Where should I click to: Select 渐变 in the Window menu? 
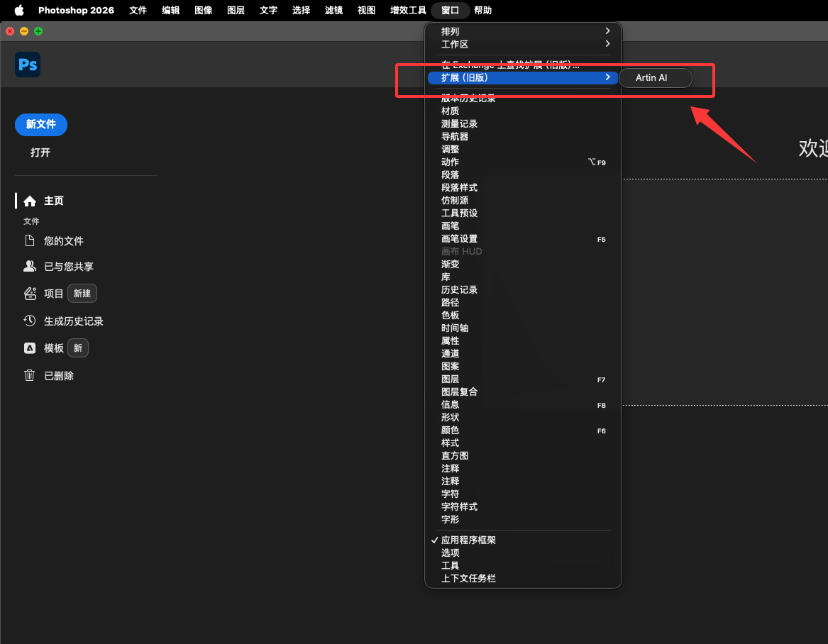click(x=523, y=264)
